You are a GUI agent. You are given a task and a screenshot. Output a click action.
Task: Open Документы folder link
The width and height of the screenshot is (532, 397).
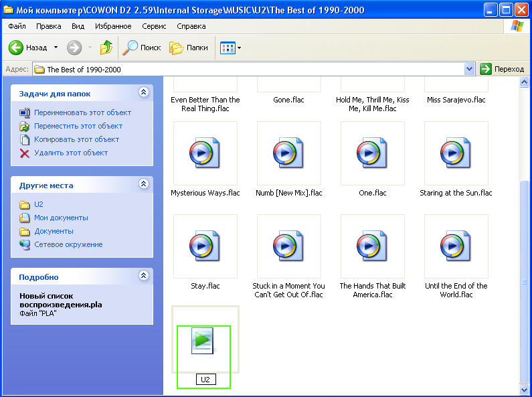(x=54, y=232)
